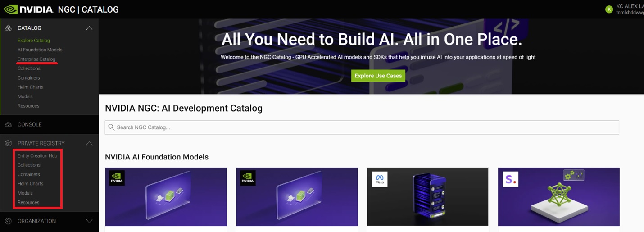Screen dimensions: 644x232
Task: Click the Private Registry section label
Action: (x=41, y=143)
